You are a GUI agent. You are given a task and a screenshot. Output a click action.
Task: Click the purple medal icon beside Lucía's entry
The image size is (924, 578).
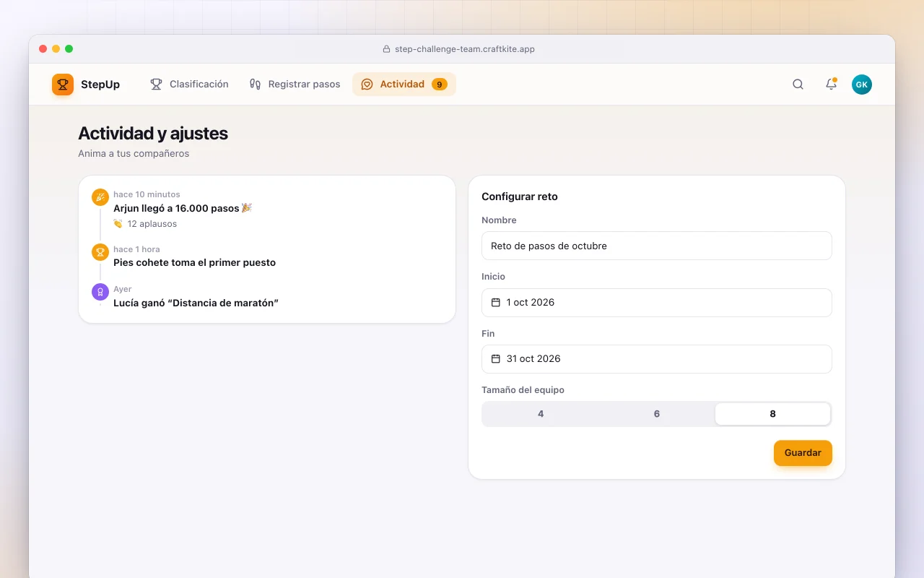100,292
